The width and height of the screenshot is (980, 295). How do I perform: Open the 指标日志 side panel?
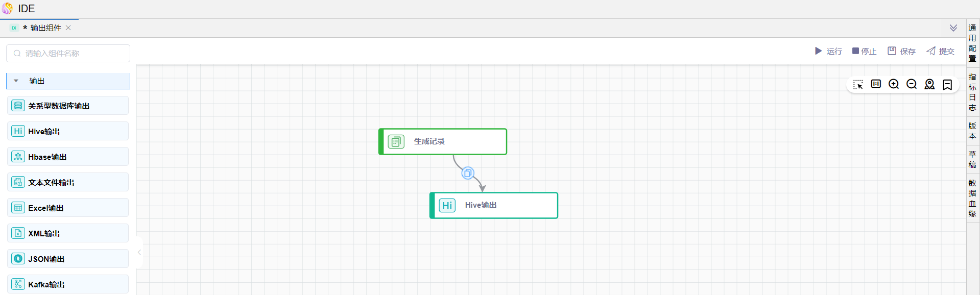pos(972,92)
